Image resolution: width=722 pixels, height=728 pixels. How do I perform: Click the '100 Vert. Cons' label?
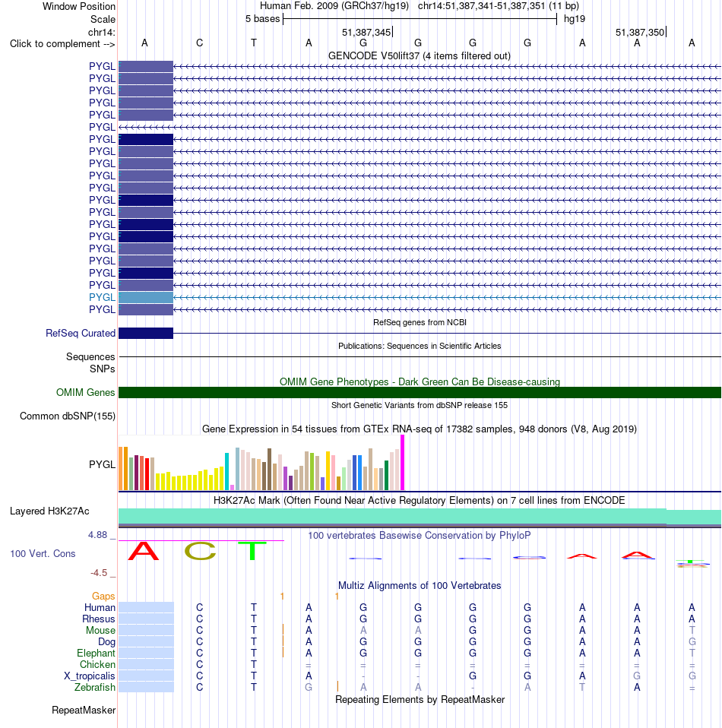[x=43, y=553]
